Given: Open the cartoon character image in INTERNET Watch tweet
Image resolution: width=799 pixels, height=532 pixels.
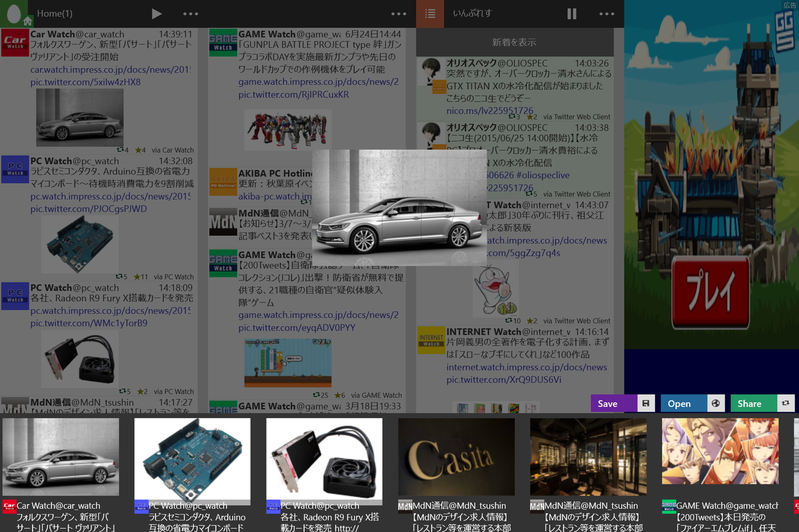Looking at the screenshot, I should pyautogui.click(x=495, y=289).
